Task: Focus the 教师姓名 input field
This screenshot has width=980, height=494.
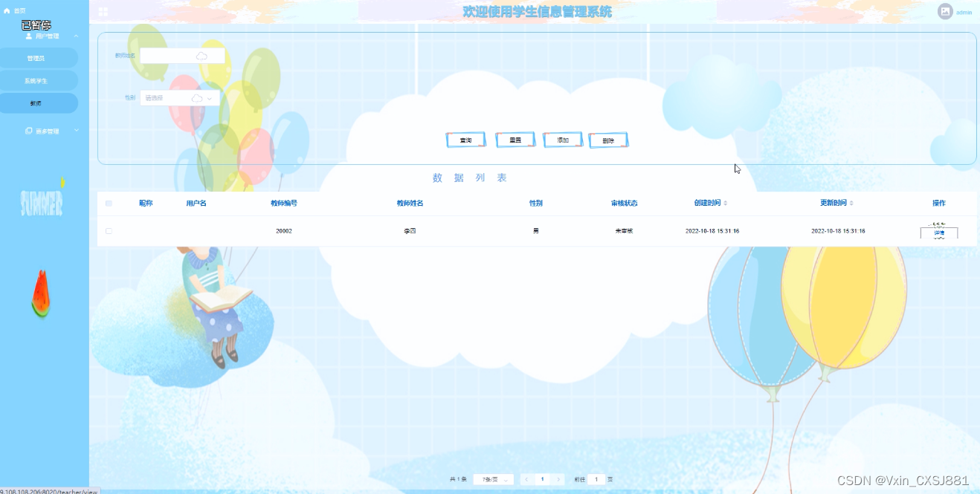Action: point(182,56)
